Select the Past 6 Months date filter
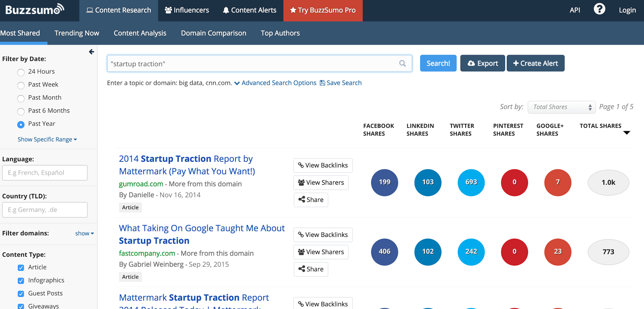Image resolution: width=644 pixels, height=309 pixels. tap(21, 111)
